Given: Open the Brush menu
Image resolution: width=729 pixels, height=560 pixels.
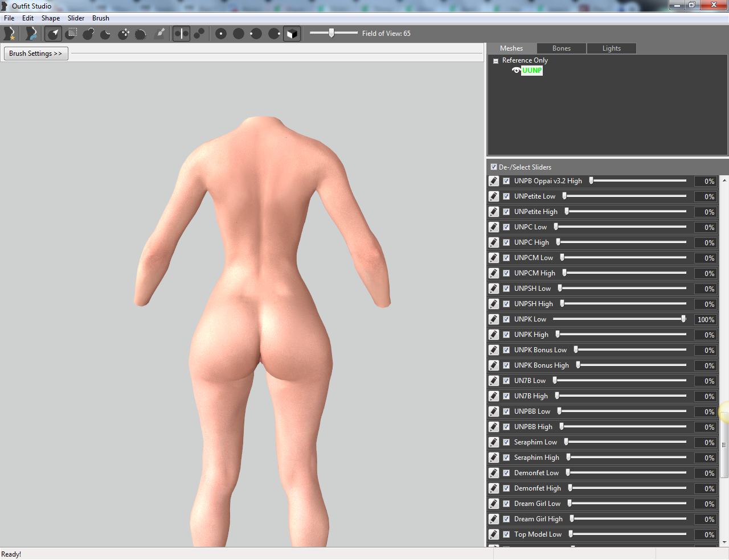Looking at the screenshot, I should (101, 18).
